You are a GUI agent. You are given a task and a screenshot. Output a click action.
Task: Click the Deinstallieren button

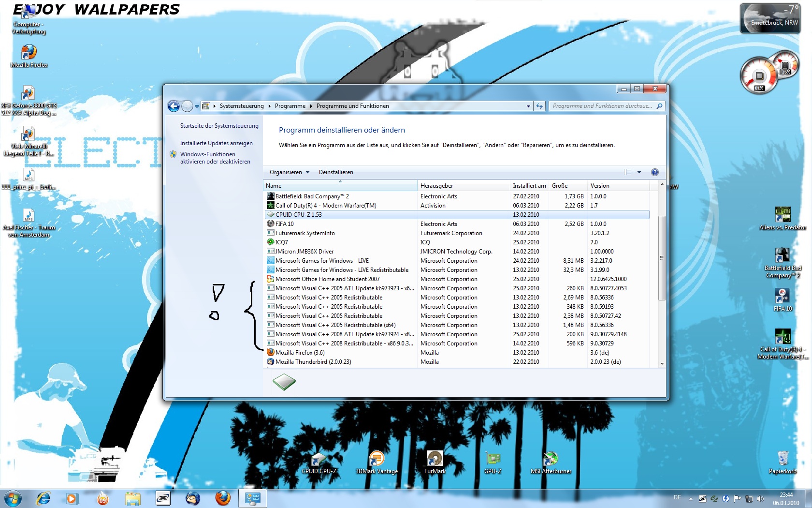click(336, 172)
